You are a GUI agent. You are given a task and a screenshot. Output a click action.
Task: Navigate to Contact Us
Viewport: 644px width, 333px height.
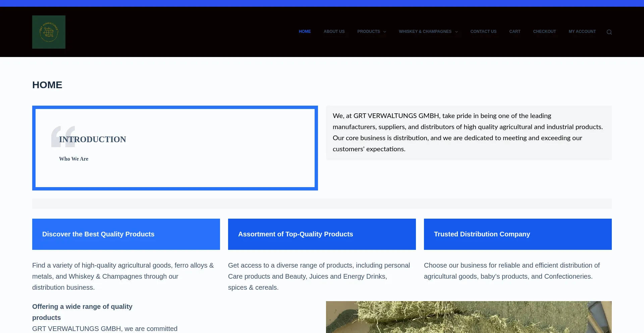tap(483, 32)
